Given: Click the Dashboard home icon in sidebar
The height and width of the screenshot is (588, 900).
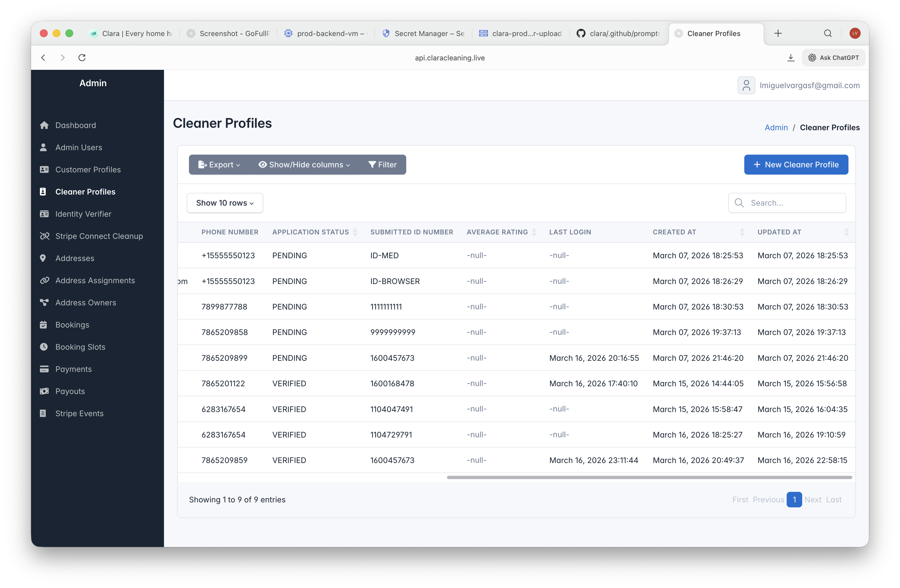Looking at the screenshot, I should [44, 125].
